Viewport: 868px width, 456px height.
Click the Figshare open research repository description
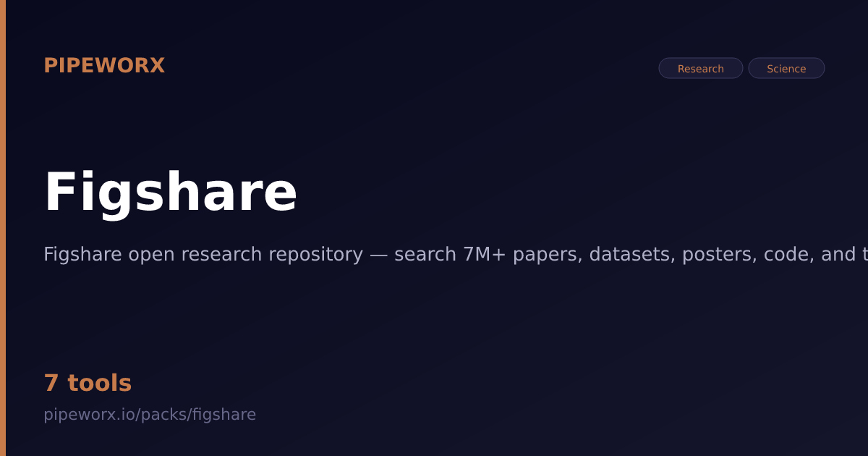pyautogui.click(x=456, y=254)
